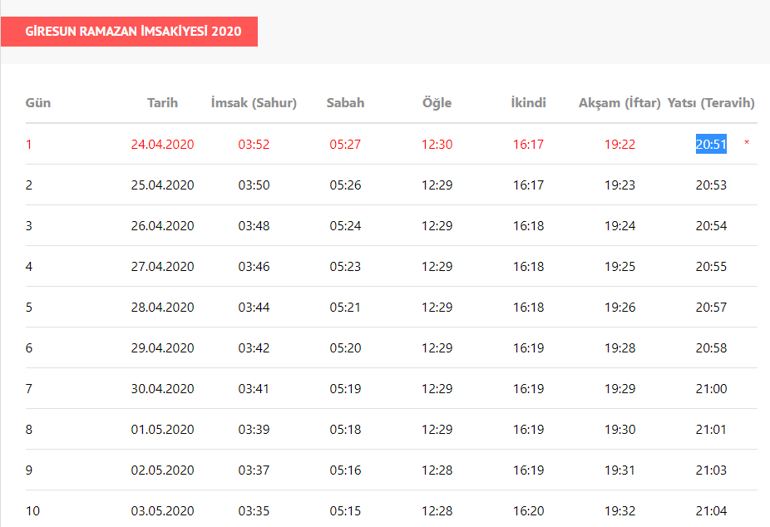The image size is (770, 527).
Task: Select the Öğle column header
Action: point(437,103)
